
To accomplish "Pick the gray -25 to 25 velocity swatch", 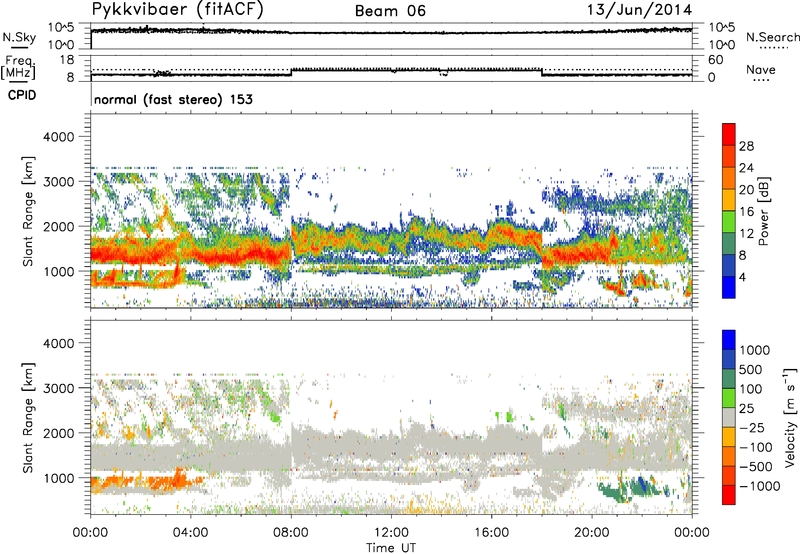I will point(729,417).
